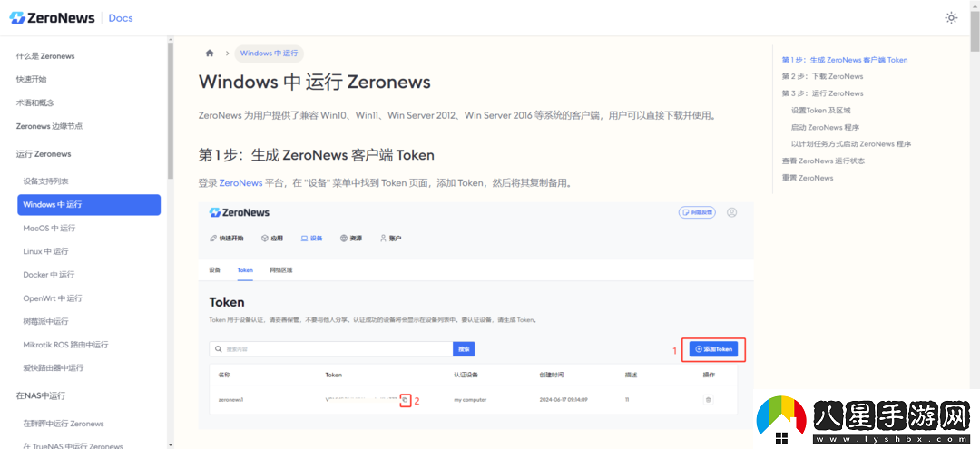This screenshot has width=980, height=449.
Task: Click the 问题反馈 feedback badge
Action: pyautogui.click(x=697, y=212)
